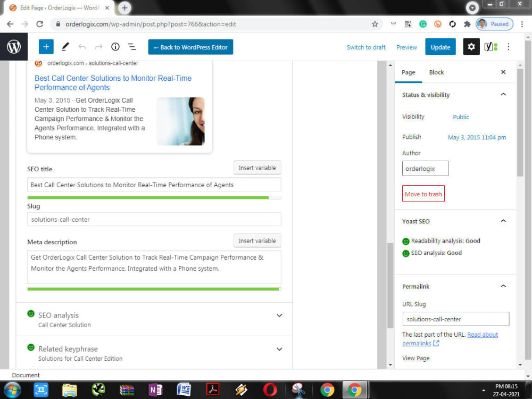Select the pencil Tools icon
The image size is (532, 399).
pyautogui.click(x=65, y=47)
